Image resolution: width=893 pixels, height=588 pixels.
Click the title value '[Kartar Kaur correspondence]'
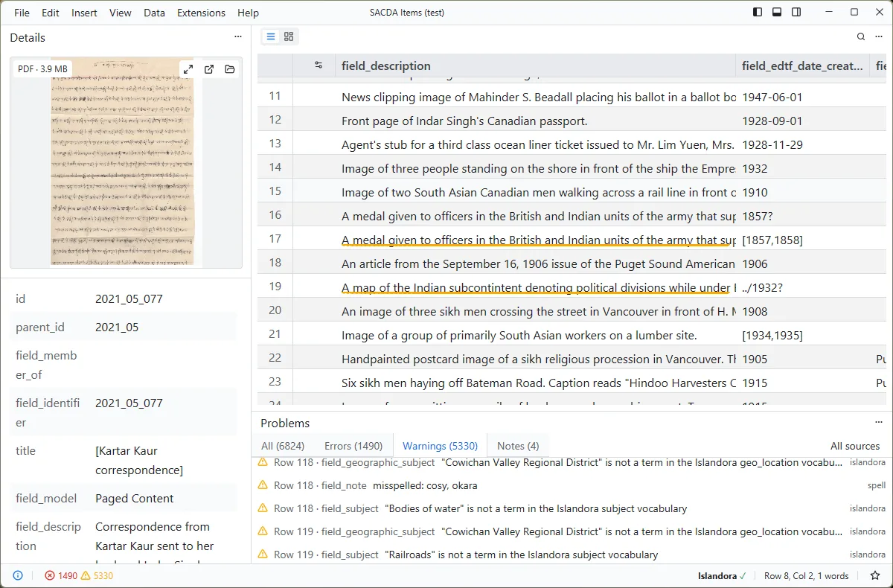click(139, 460)
